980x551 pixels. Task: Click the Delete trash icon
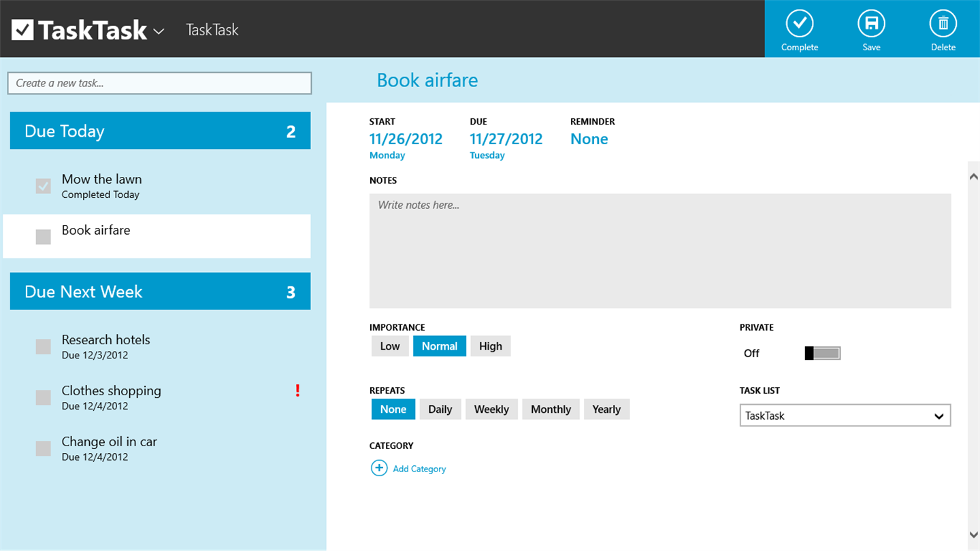coord(943,24)
